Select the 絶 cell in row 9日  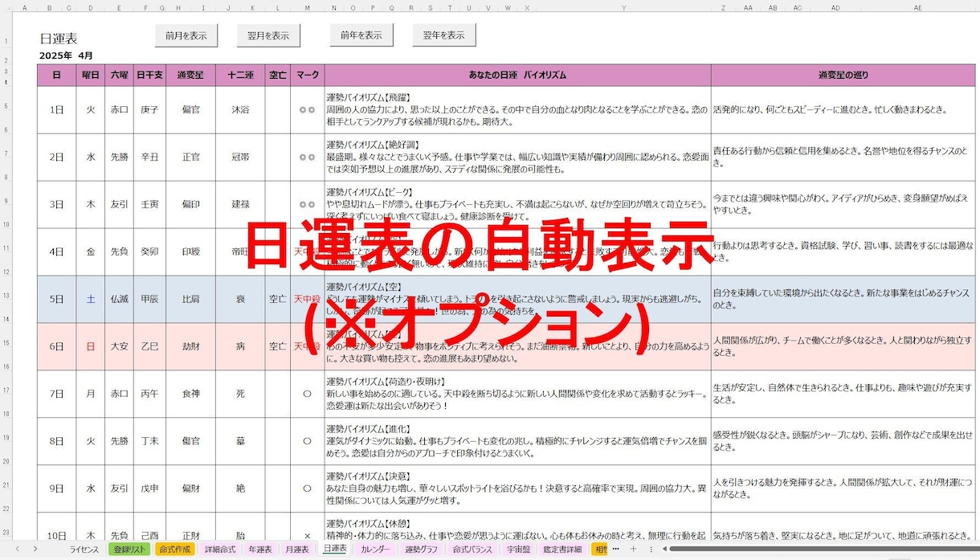[x=240, y=488]
